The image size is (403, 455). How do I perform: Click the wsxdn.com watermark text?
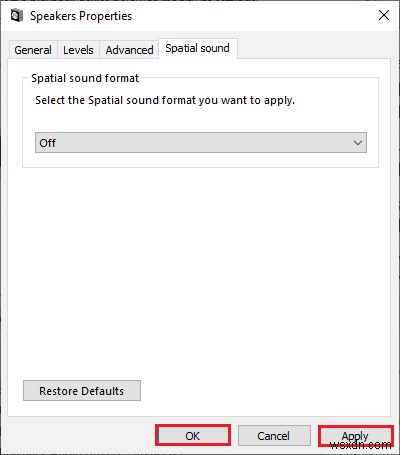[x=361, y=445]
